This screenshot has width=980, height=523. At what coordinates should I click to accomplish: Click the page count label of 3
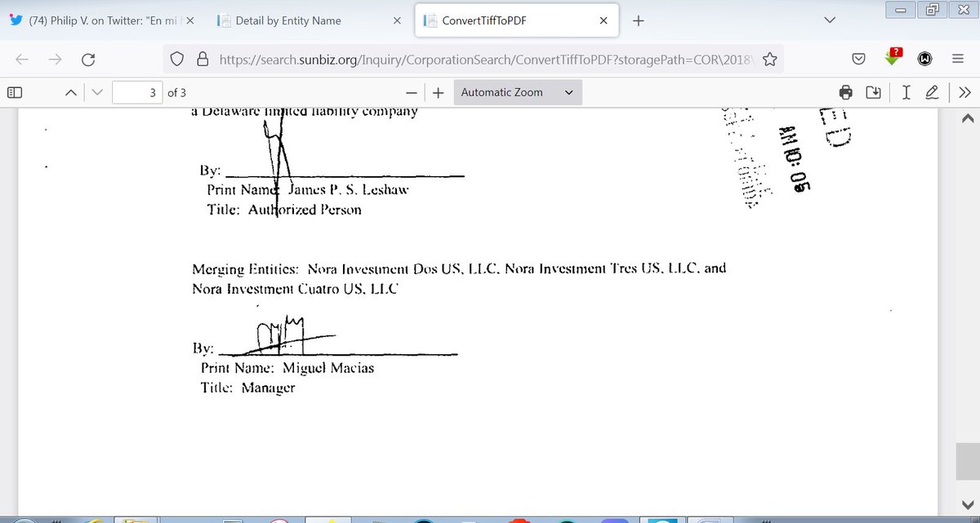click(176, 93)
